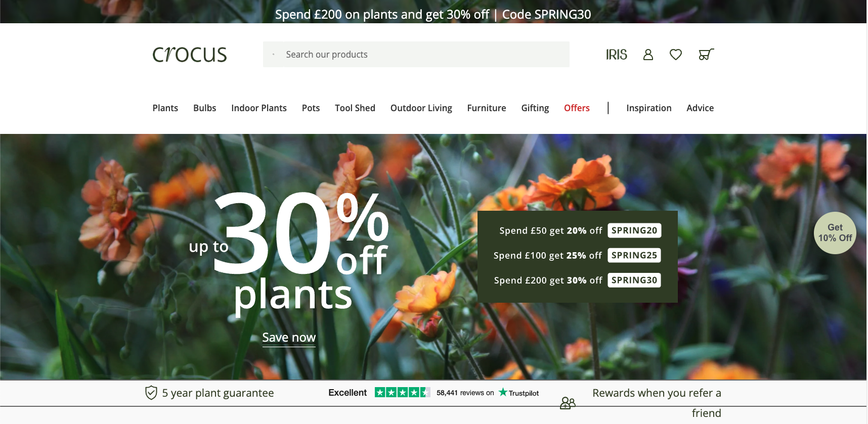Select the Get 10% Off round button
The width and height of the screenshot is (868, 424).
(x=835, y=233)
